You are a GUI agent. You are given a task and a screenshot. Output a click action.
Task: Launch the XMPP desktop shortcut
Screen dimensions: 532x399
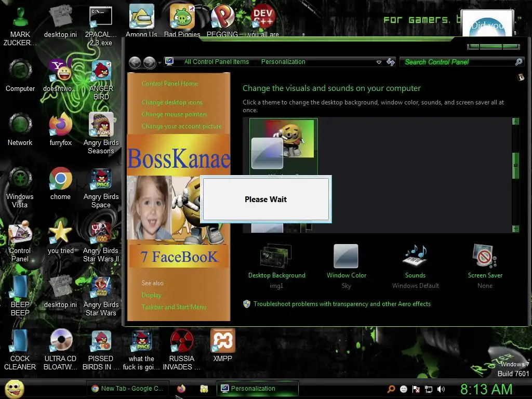tap(222, 345)
